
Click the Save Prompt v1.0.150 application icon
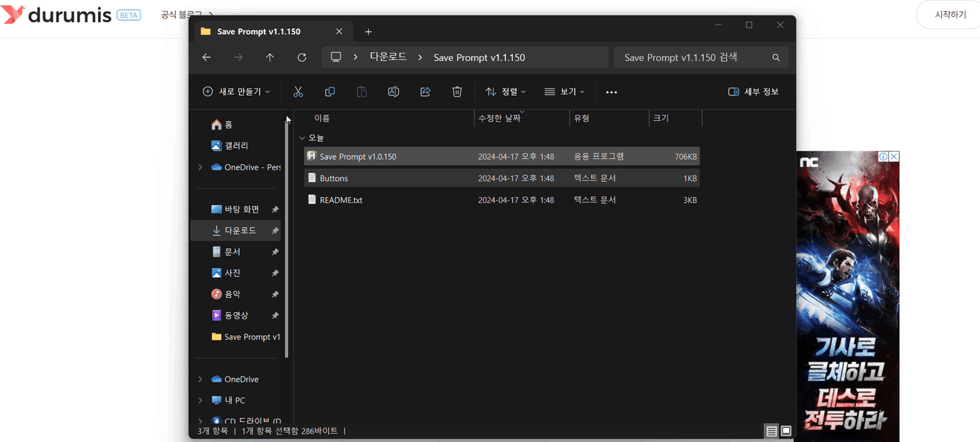312,156
